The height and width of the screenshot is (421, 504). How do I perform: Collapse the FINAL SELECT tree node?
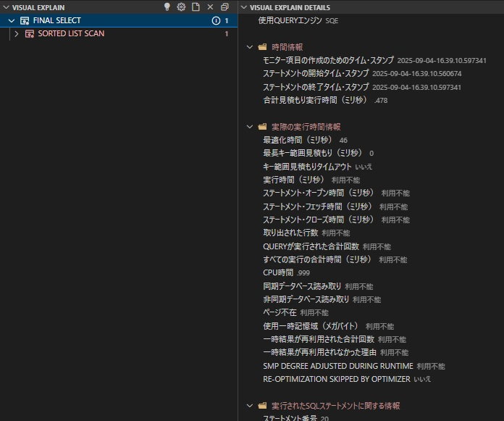[12, 21]
